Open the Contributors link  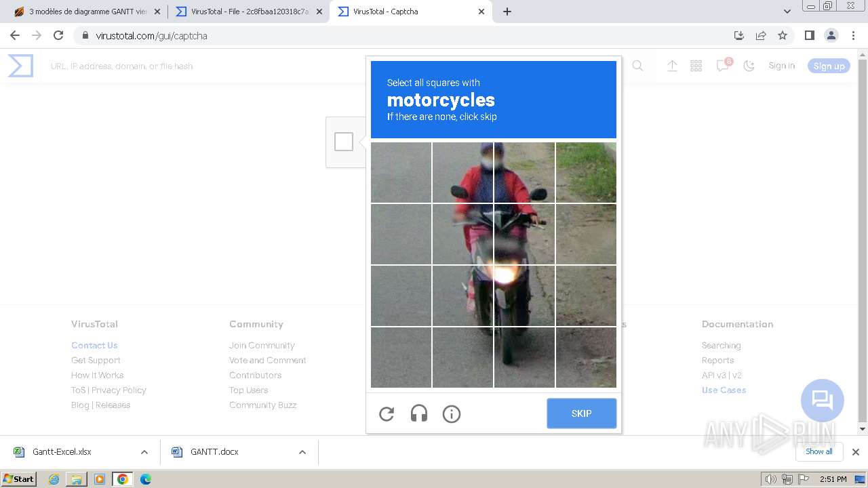[255, 375]
